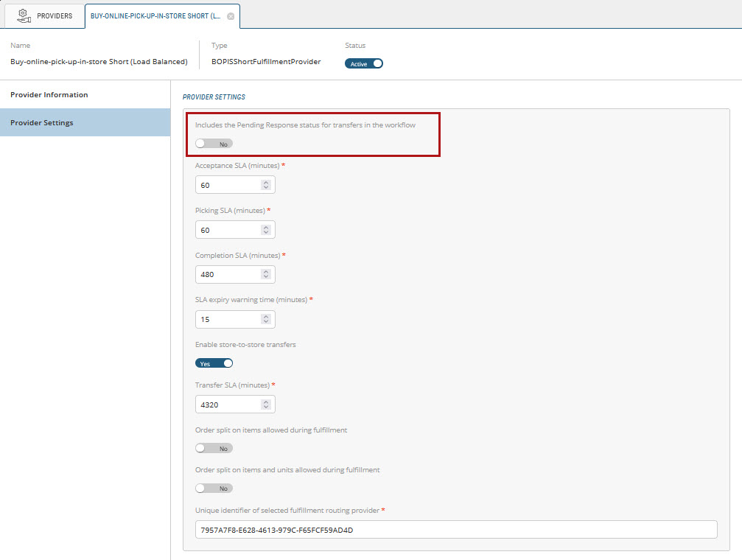Decrease Completion SLA with down arrow

tap(266, 277)
